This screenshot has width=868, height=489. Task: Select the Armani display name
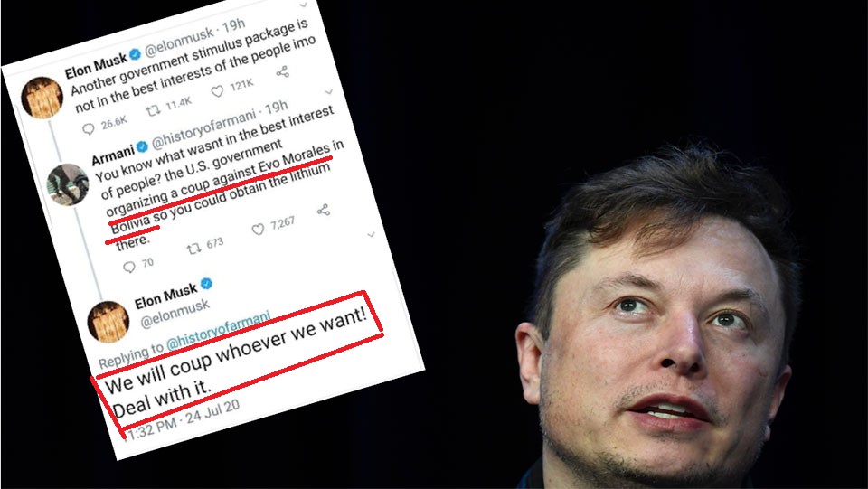(x=112, y=155)
